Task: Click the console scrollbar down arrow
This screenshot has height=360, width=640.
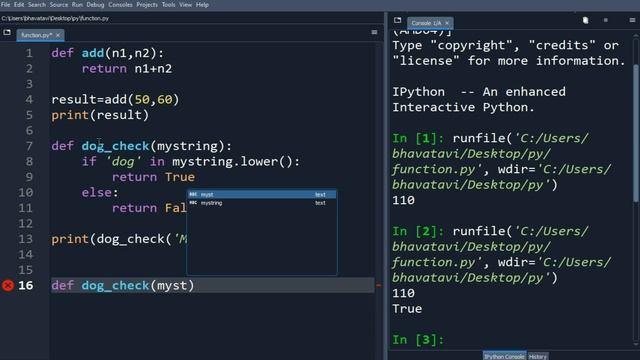Action: point(636,344)
